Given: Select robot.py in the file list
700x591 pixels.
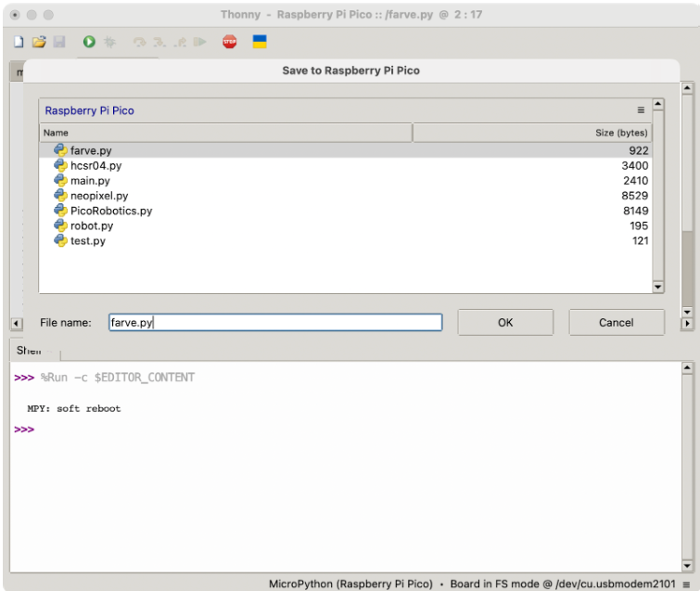Looking at the screenshot, I should [345, 225].
